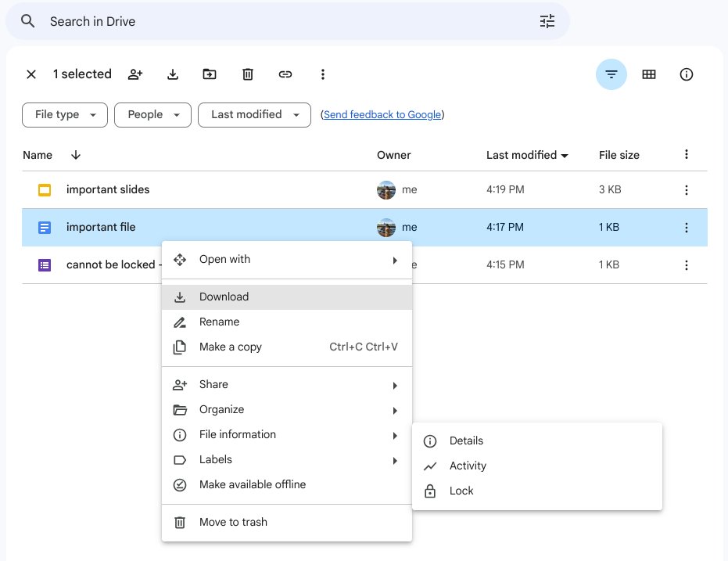
Task: Download selected file from the toolbar
Action: [x=172, y=74]
